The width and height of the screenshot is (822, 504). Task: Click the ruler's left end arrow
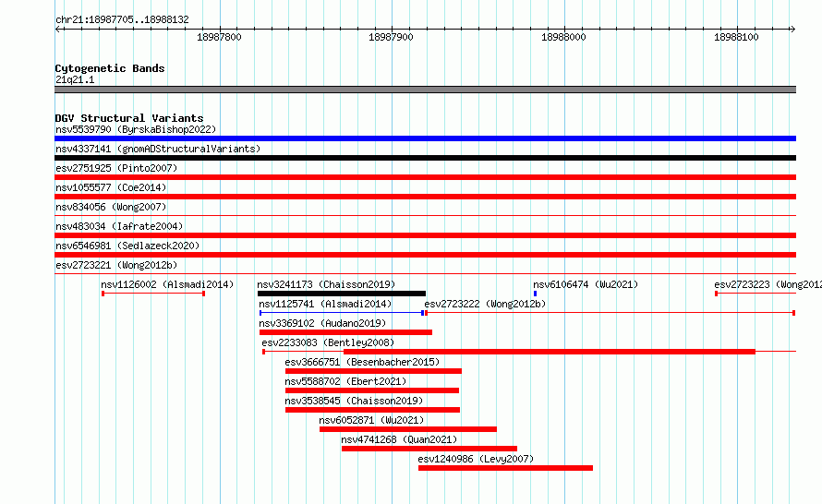[58, 29]
